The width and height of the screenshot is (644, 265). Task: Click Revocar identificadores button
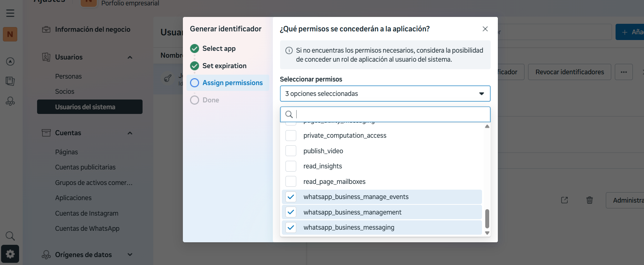click(569, 72)
